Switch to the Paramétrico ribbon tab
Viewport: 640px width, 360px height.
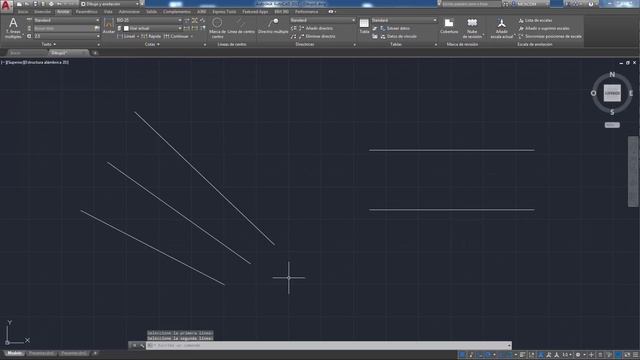coord(86,12)
